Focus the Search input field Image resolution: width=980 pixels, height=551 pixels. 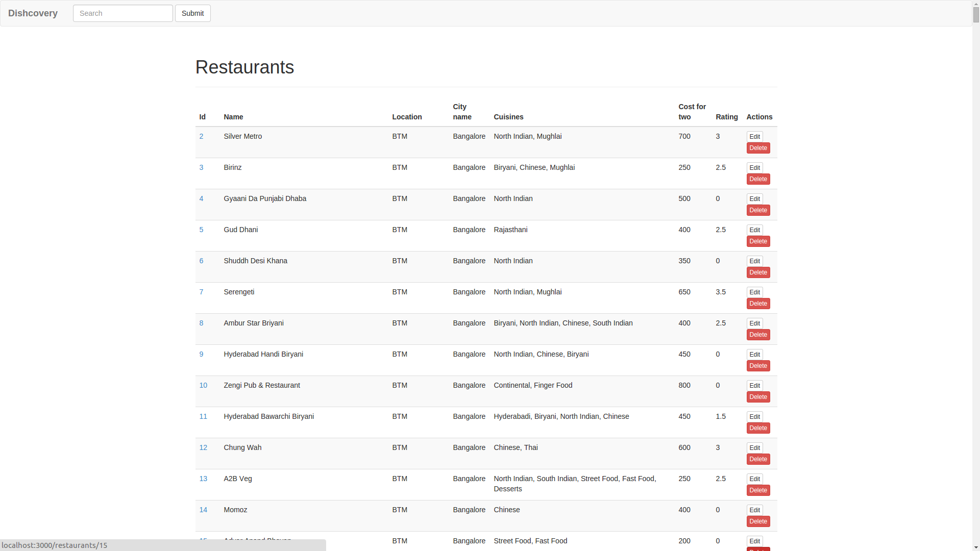[x=122, y=13]
